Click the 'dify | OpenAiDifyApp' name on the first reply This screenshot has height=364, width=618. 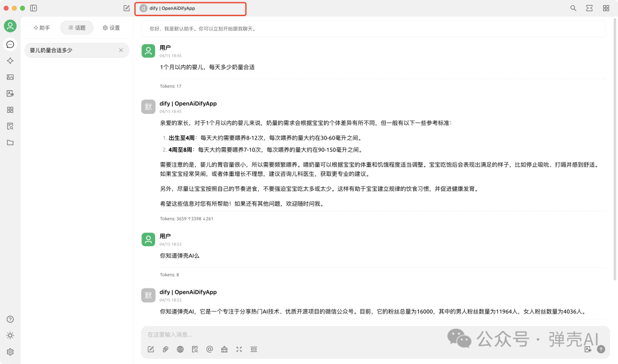pos(188,104)
